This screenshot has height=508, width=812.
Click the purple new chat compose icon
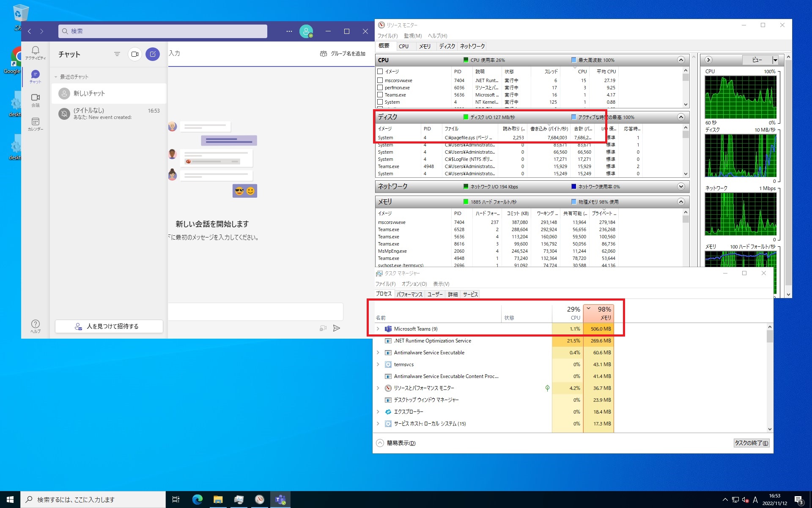153,54
